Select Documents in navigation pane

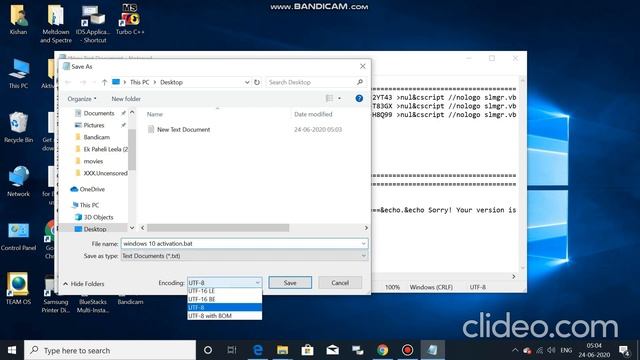(99, 113)
